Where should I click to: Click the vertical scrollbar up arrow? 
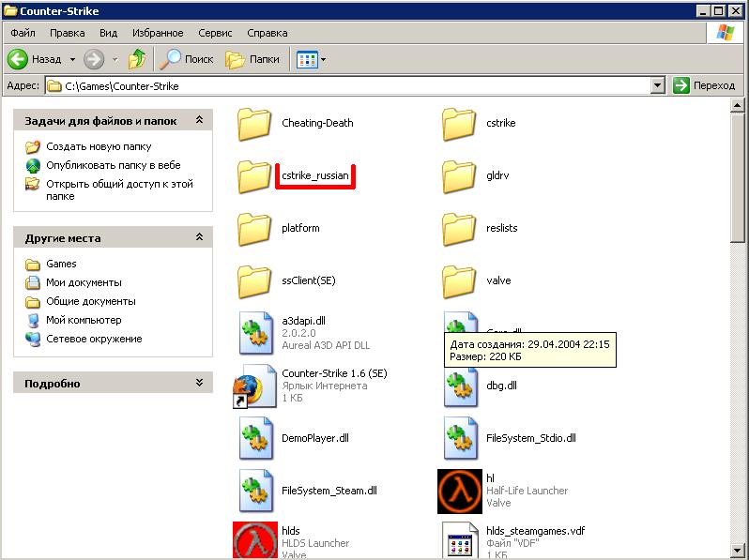(737, 105)
